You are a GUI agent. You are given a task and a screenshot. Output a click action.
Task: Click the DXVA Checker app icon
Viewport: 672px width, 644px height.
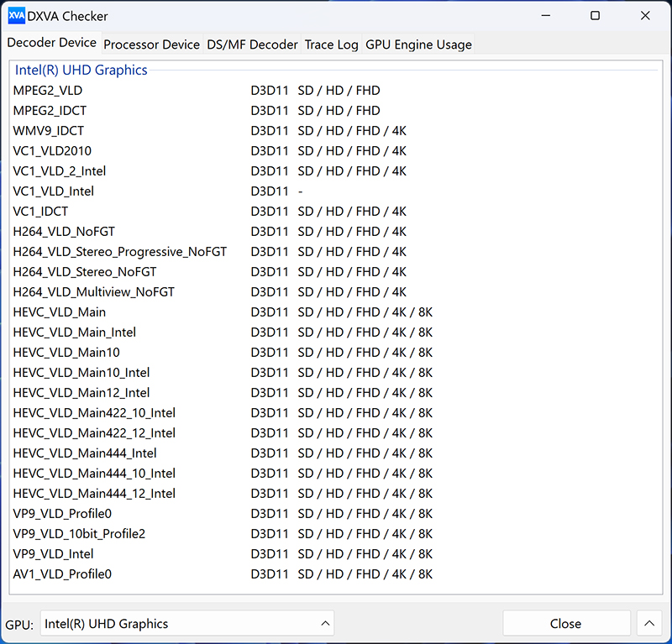coord(17,16)
